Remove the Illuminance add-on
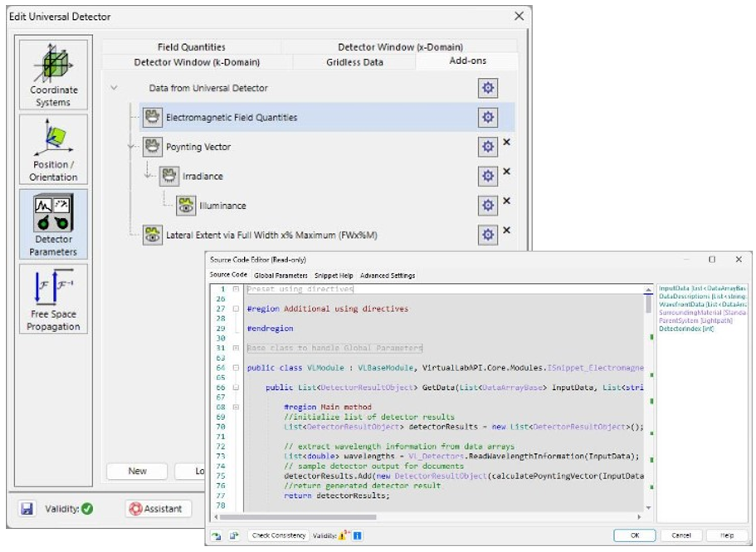 pyautogui.click(x=507, y=201)
